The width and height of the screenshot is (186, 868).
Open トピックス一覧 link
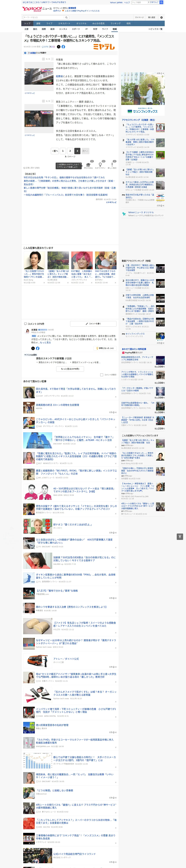point(155,29)
